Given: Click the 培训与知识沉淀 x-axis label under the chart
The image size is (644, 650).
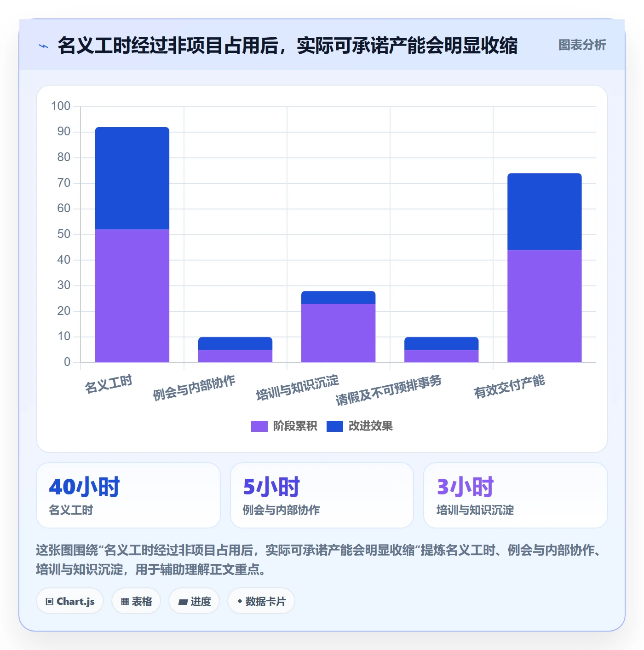Looking at the screenshot, I should tap(297, 388).
